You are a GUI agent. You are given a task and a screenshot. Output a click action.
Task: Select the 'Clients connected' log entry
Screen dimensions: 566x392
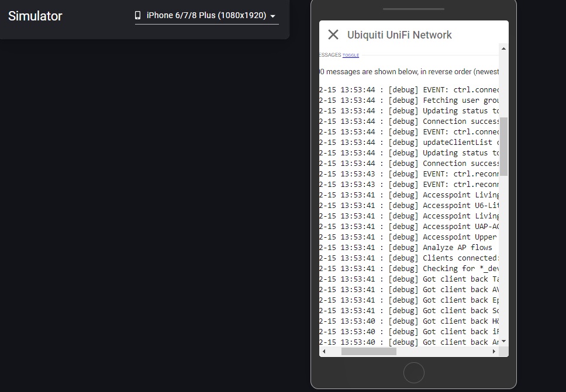coord(409,258)
